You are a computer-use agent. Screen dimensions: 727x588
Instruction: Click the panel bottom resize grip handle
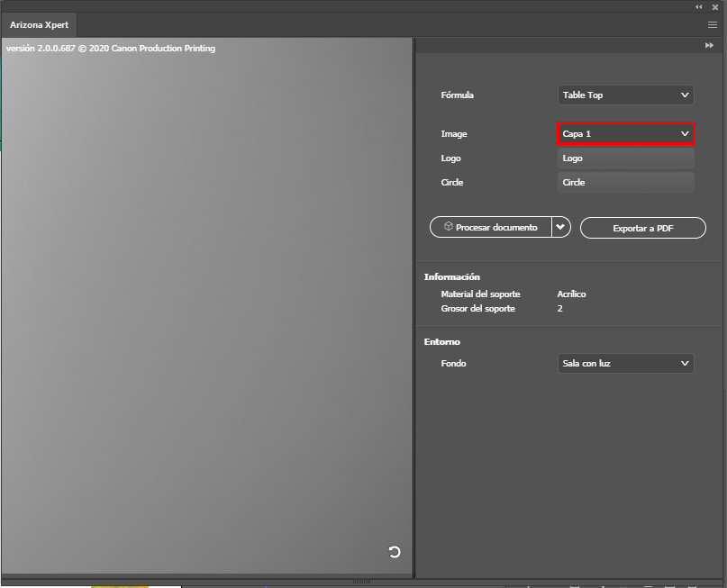click(361, 582)
